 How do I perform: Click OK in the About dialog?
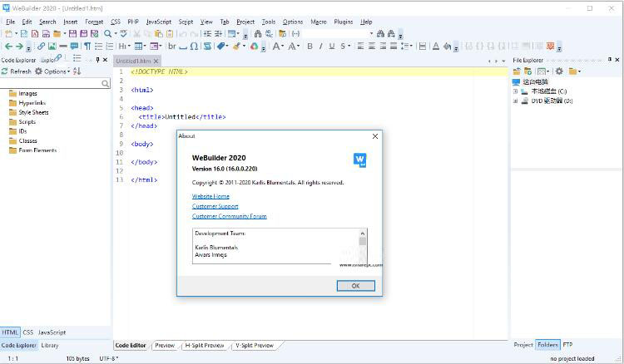point(356,286)
